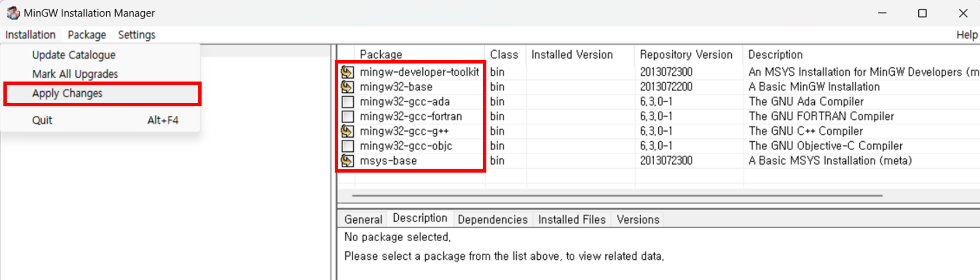Image resolution: width=980 pixels, height=280 pixels.
Task: Click 'A Basic MinGW Installation' description
Action: pyautogui.click(x=814, y=87)
